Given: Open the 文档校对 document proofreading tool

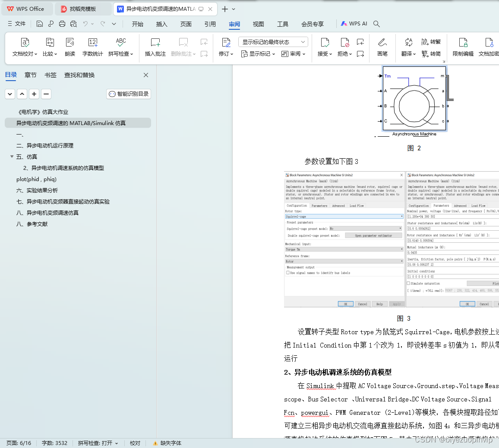Looking at the screenshot, I should [x=25, y=47].
